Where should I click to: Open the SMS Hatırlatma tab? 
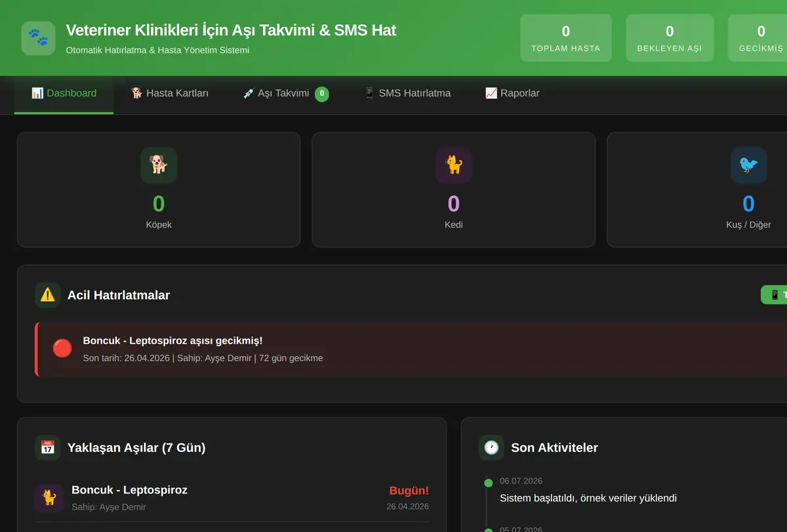tap(407, 94)
